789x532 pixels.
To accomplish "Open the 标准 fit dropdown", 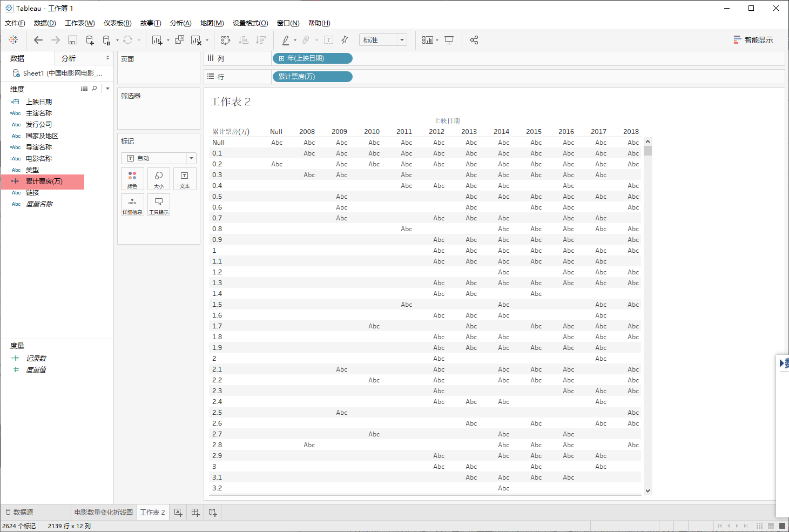I will coord(383,40).
